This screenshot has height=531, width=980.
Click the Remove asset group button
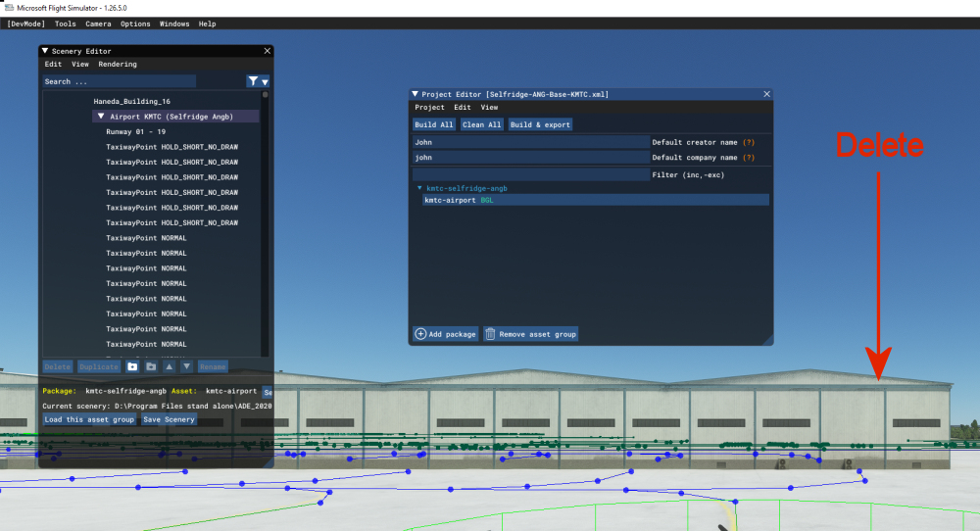(x=530, y=334)
